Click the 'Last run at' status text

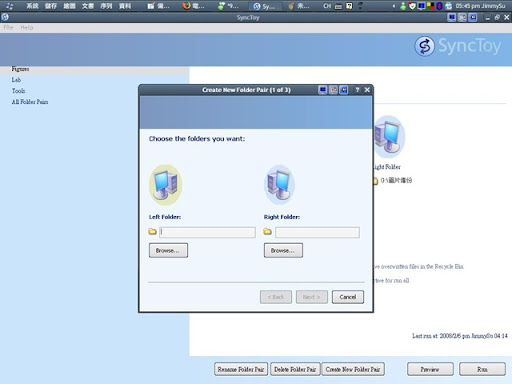click(460, 336)
